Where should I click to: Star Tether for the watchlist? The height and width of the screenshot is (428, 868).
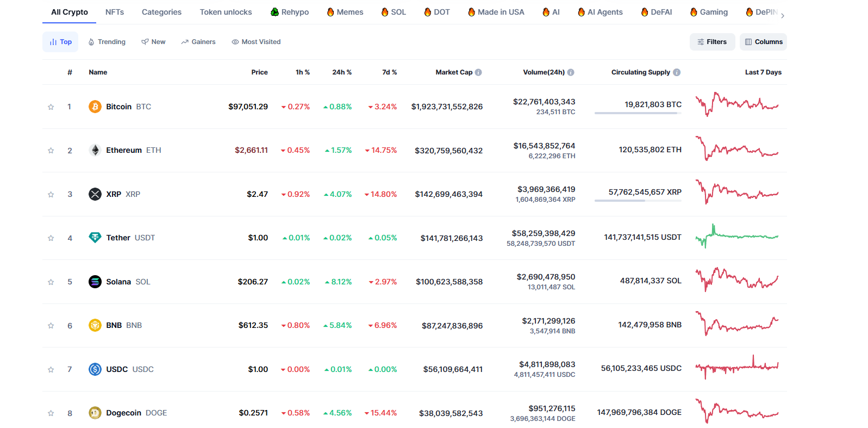[51, 238]
